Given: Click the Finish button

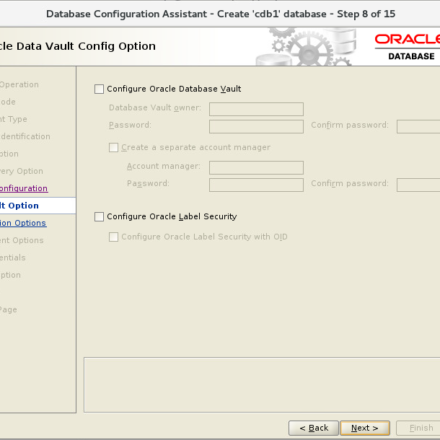Looking at the screenshot, I should click(418, 428).
